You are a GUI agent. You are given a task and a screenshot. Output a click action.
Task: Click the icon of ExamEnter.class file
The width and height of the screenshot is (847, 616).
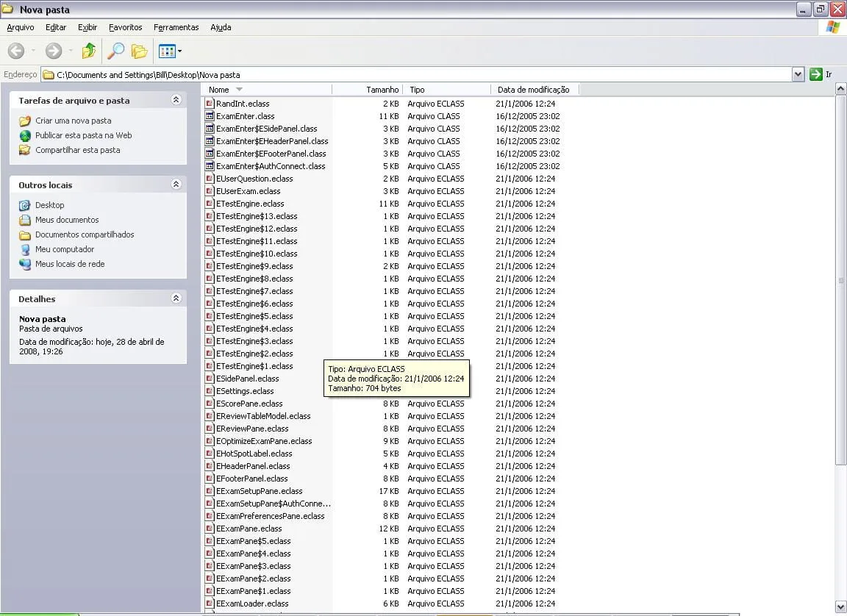(x=210, y=116)
